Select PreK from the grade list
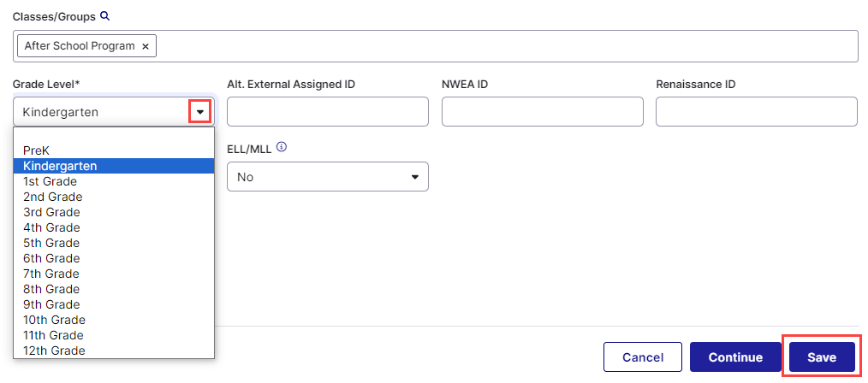Viewport: 868px width, 383px height. [x=36, y=150]
